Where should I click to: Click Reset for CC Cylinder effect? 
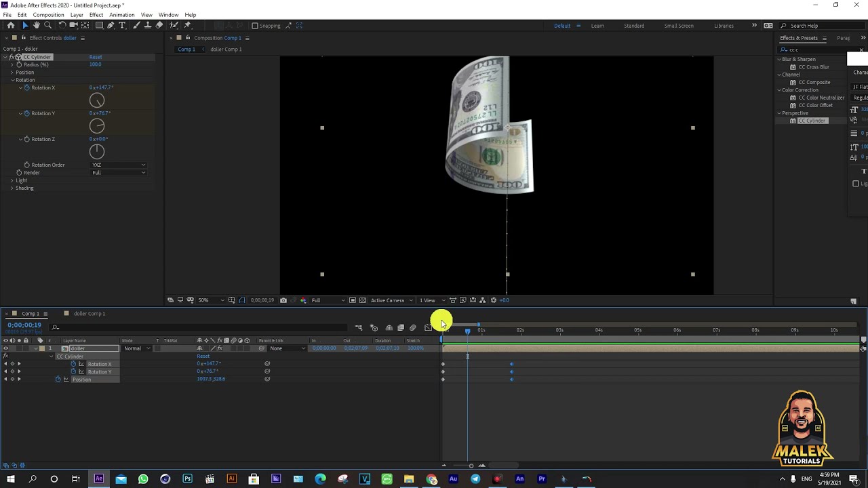[96, 57]
